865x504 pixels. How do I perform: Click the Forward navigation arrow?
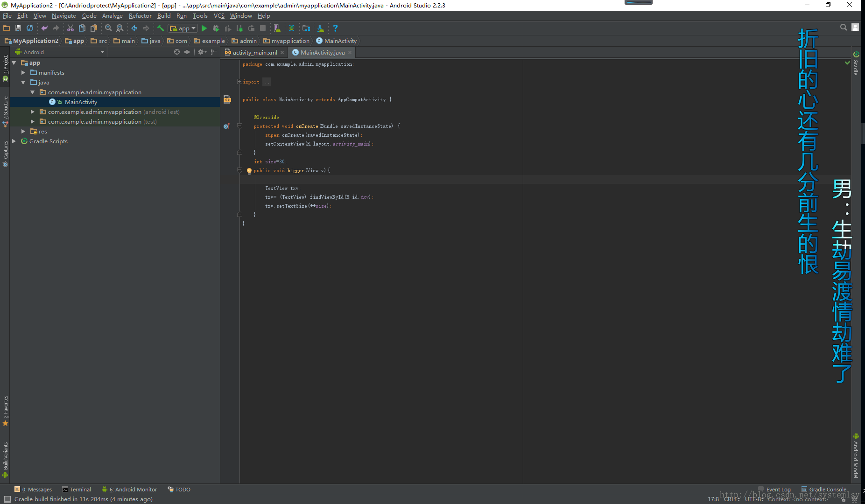click(x=146, y=28)
